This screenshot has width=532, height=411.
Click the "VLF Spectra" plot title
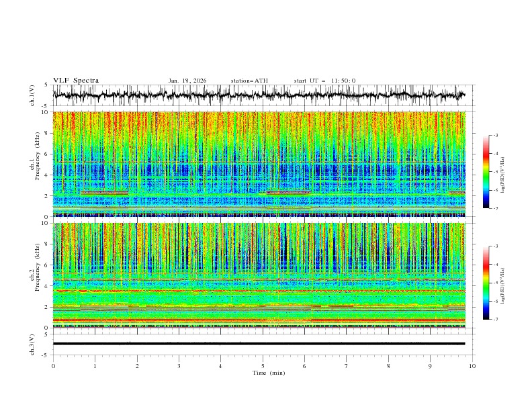click(76, 81)
